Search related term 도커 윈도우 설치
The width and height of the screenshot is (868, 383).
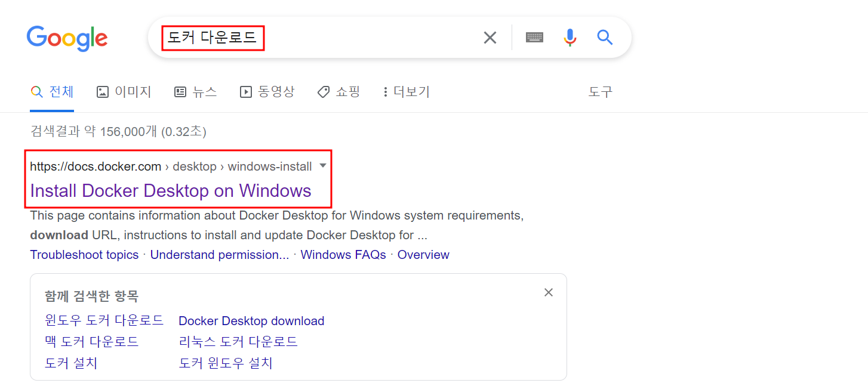pos(226,363)
